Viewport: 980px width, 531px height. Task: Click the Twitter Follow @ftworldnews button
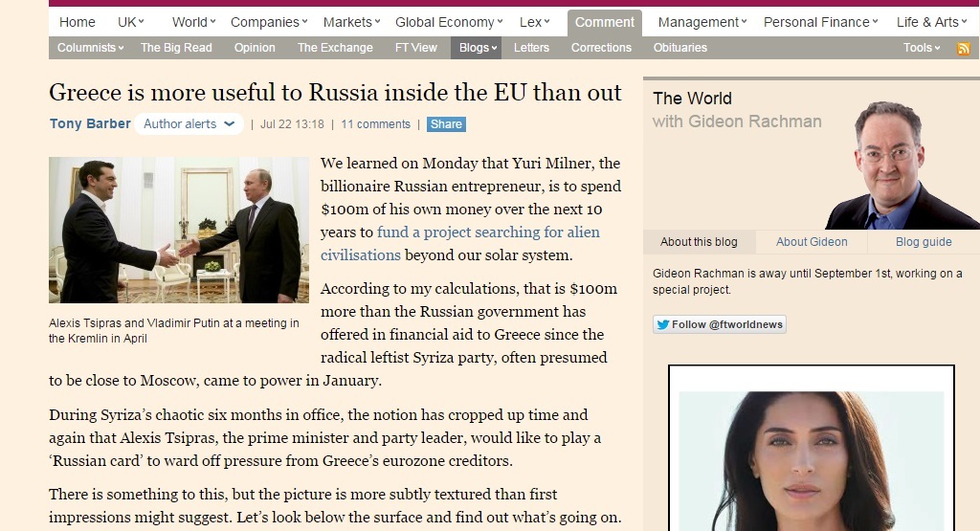pyautogui.click(x=720, y=324)
